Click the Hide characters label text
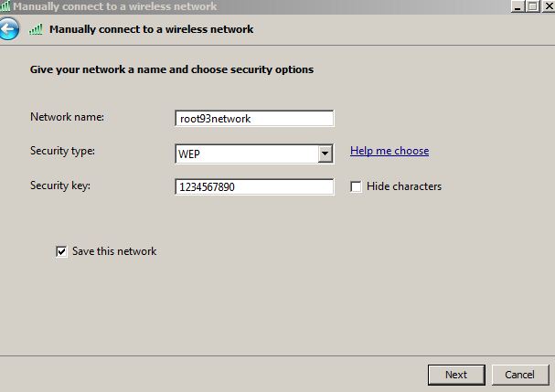This screenshot has width=555, height=392. point(403,186)
